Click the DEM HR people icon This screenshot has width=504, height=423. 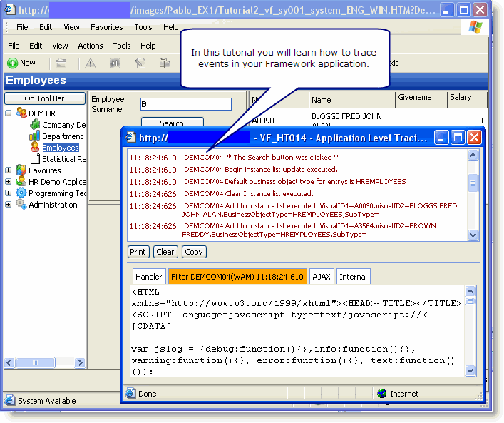point(21,113)
